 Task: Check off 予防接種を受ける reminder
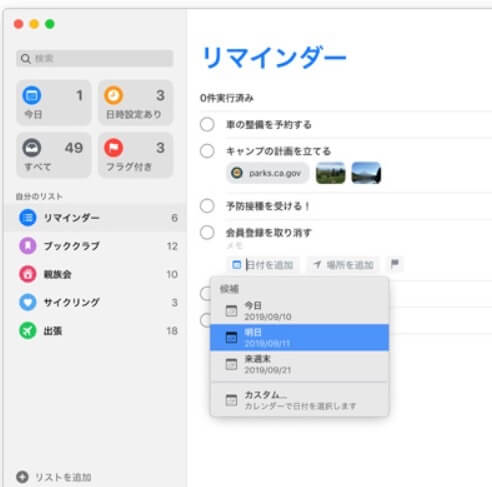pyautogui.click(x=207, y=206)
